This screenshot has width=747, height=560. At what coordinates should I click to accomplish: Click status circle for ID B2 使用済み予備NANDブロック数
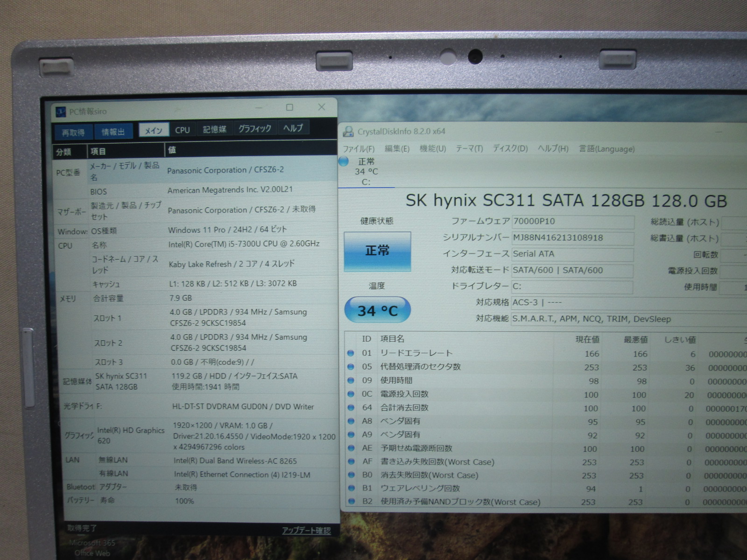point(351,502)
